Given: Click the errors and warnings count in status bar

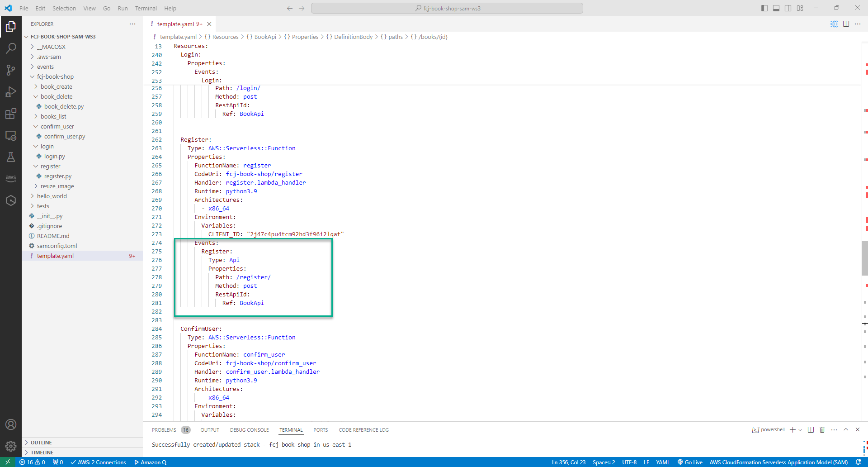Looking at the screenshot, I should [x=32, y=462].
